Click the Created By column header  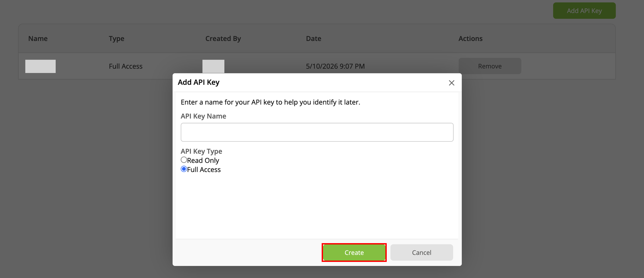click(x=223, y=39)
